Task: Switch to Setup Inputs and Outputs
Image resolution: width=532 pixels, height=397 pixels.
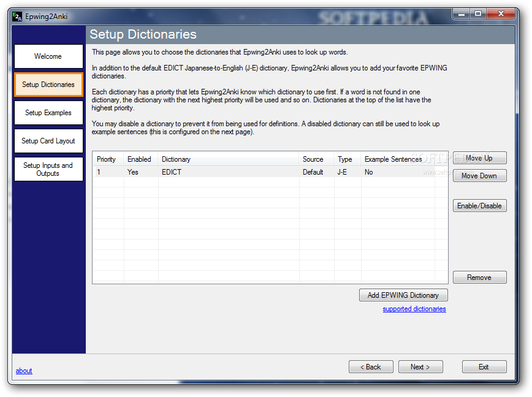Action: 48,169
